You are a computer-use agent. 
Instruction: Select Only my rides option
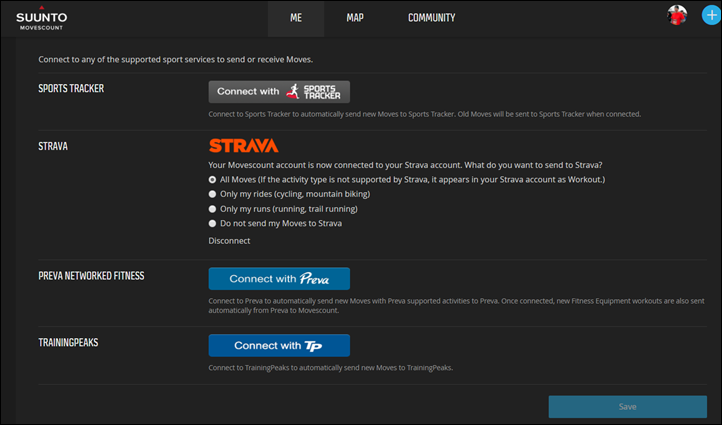tap(212, 194)
